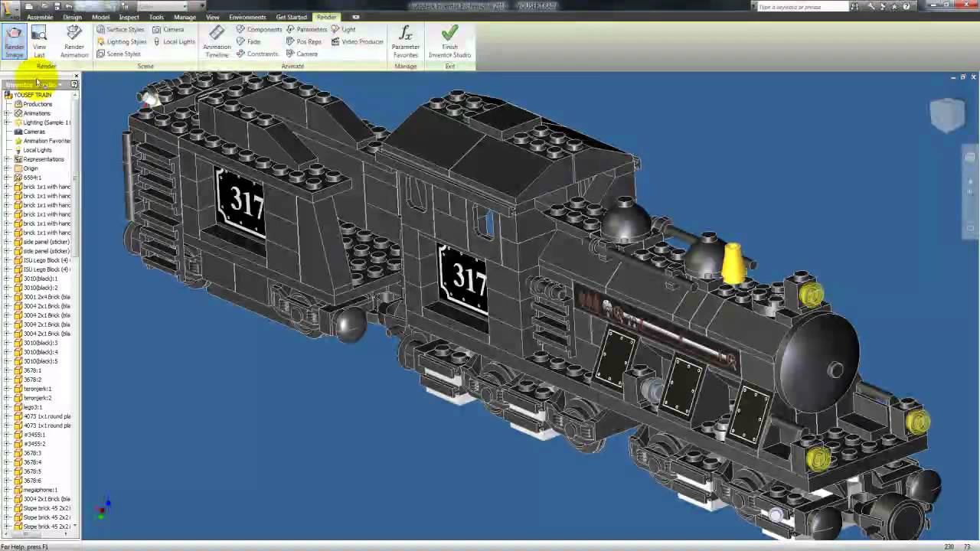Select the Light animate tool
The width and height of the screenshot is (980, 551).
tap(344, 29)
